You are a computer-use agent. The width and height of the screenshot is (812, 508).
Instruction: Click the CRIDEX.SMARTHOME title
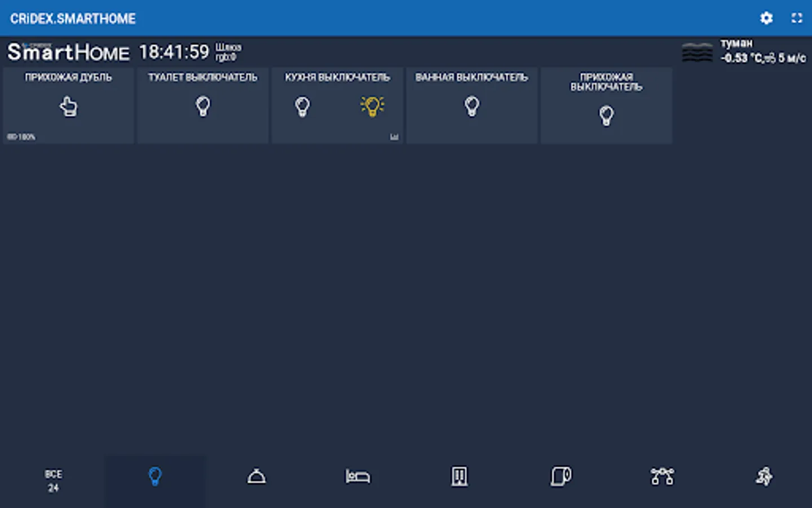(x=73, y=19)
